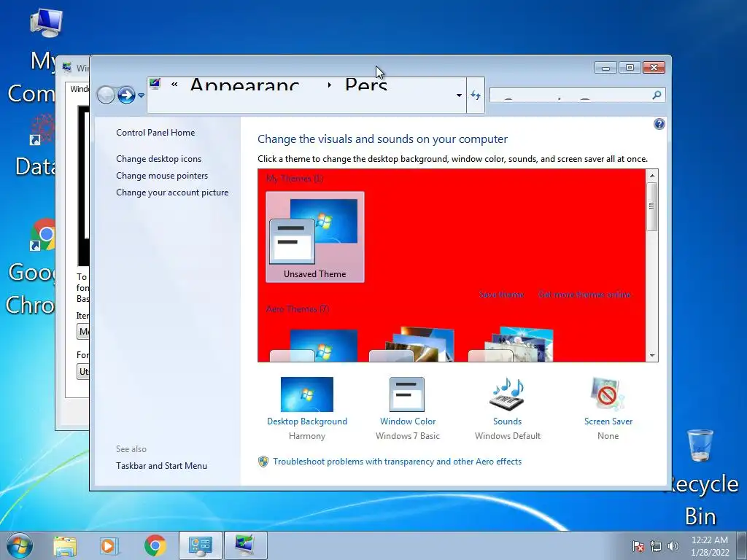Viewport: 747px width, 560px height.
Task: Click the magnifier icon in search box
Action: [657, 95]
